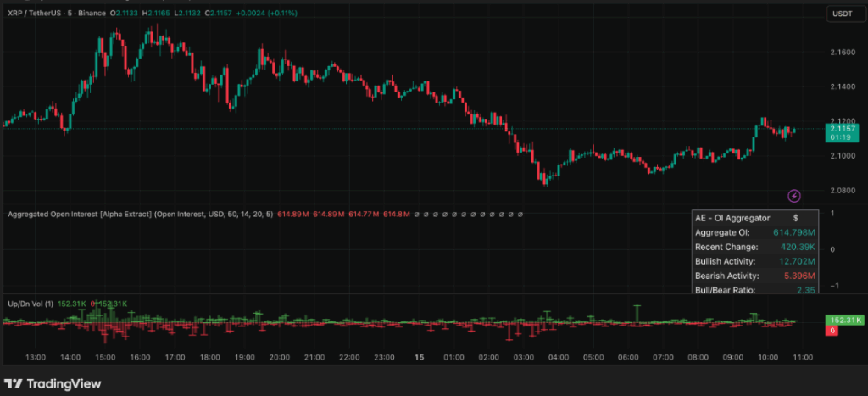This screenshot has height=396, width=868.
Task: Click the close value C2.1157
Action: (218, 12)
